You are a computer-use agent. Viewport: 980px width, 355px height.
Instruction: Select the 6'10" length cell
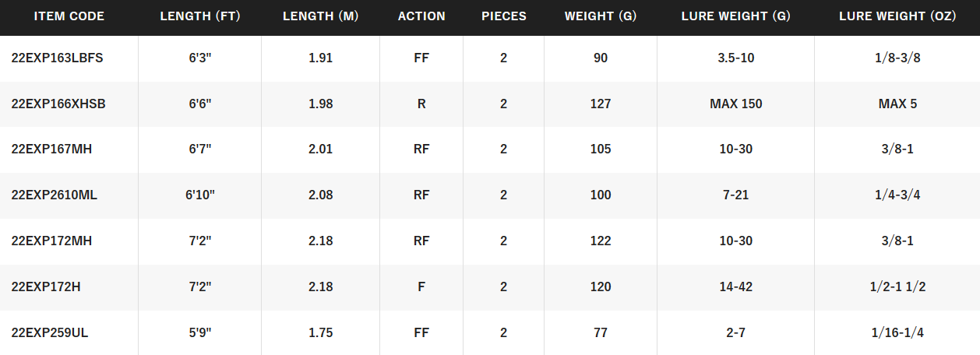[x=199, y=195]
